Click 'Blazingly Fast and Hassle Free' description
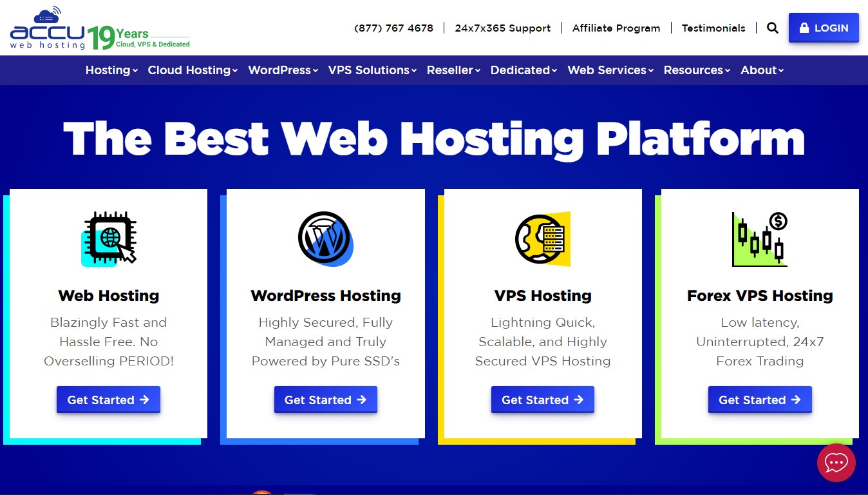The image size is (868, 495). [109, 342]
